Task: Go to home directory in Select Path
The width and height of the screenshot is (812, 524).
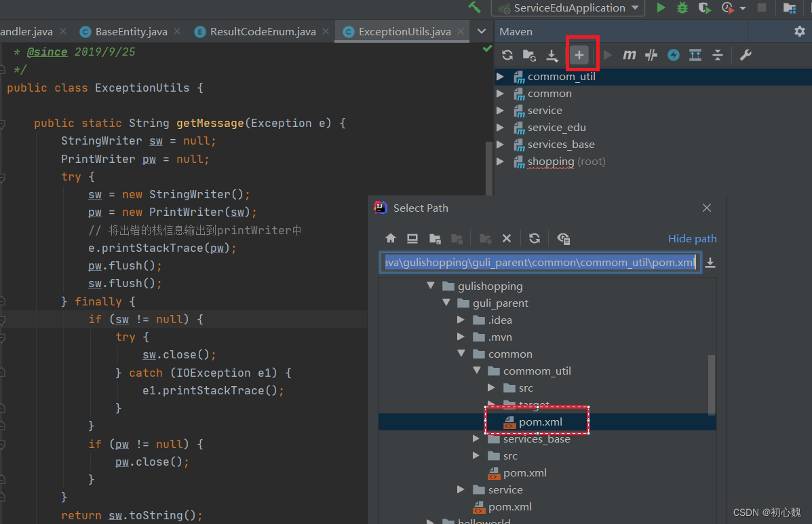Action: [391, 238]
